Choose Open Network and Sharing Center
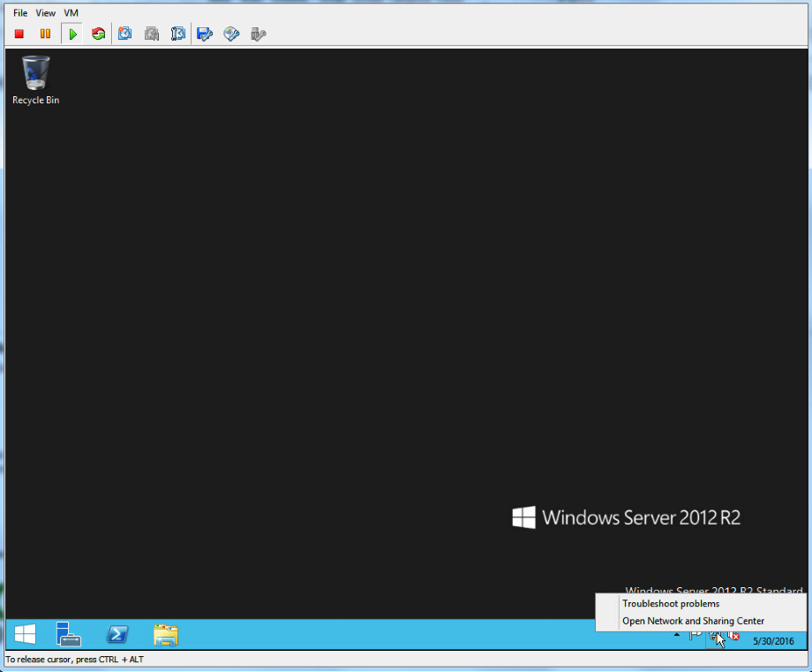 (x=693, y=621)
